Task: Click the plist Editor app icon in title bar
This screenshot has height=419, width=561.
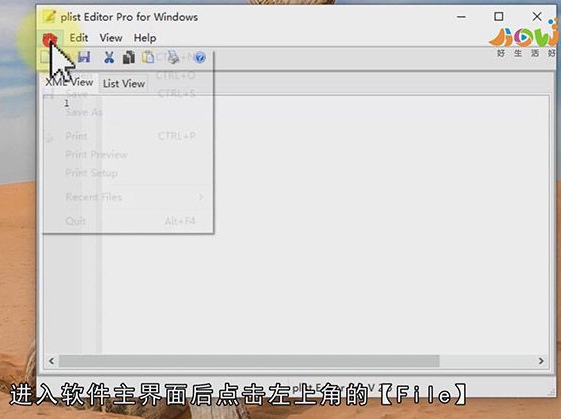Action: tap(49, 16)
